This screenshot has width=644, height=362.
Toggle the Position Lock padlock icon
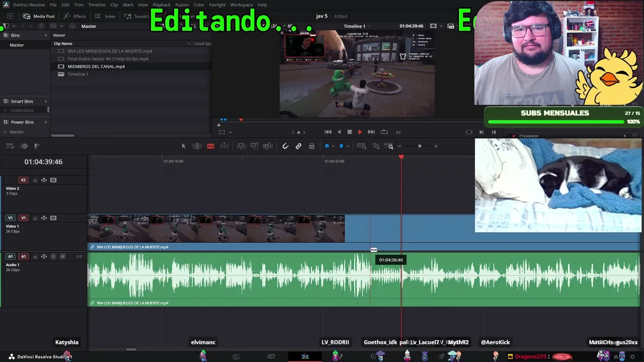[312, 146]
